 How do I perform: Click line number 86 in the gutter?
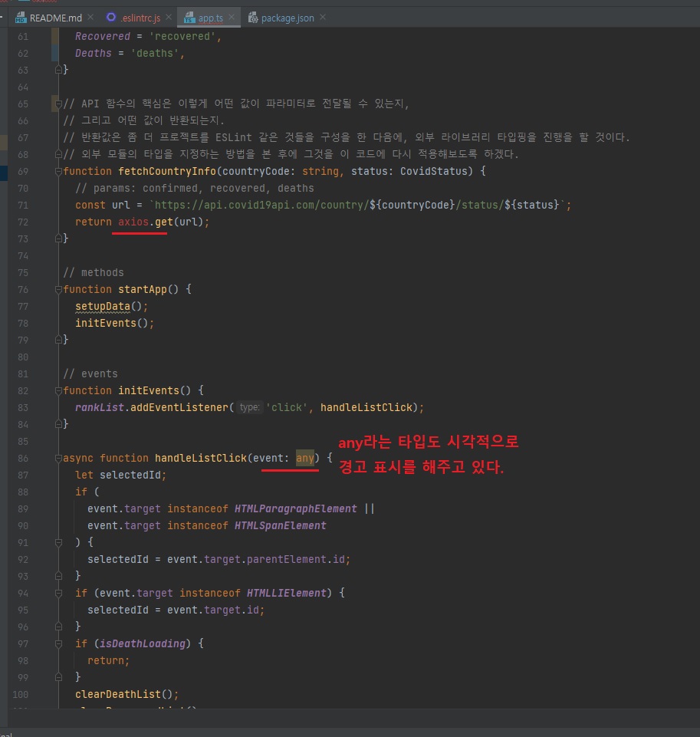[22, 458]
